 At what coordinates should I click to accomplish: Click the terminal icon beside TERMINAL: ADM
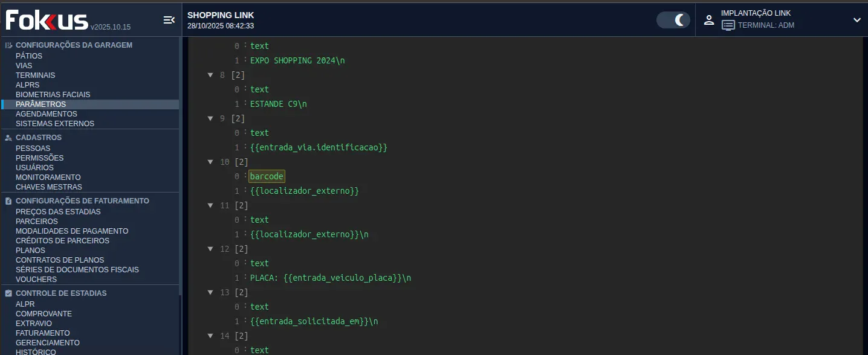point(728,25)
